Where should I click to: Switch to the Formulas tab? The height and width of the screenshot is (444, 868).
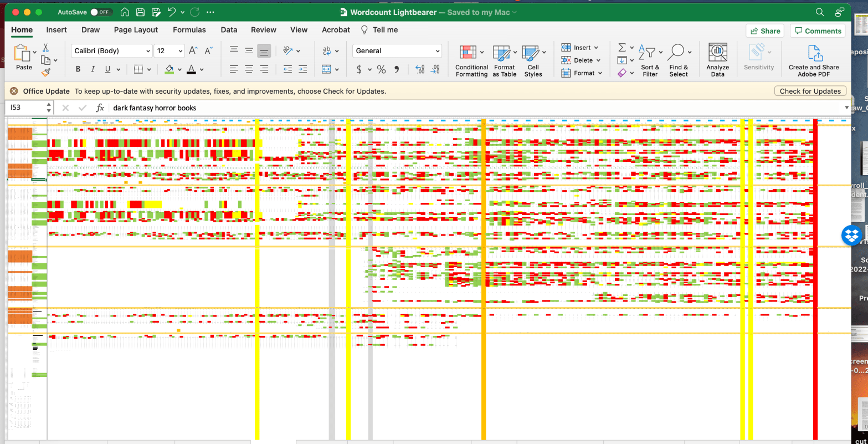tap(189, 30)
